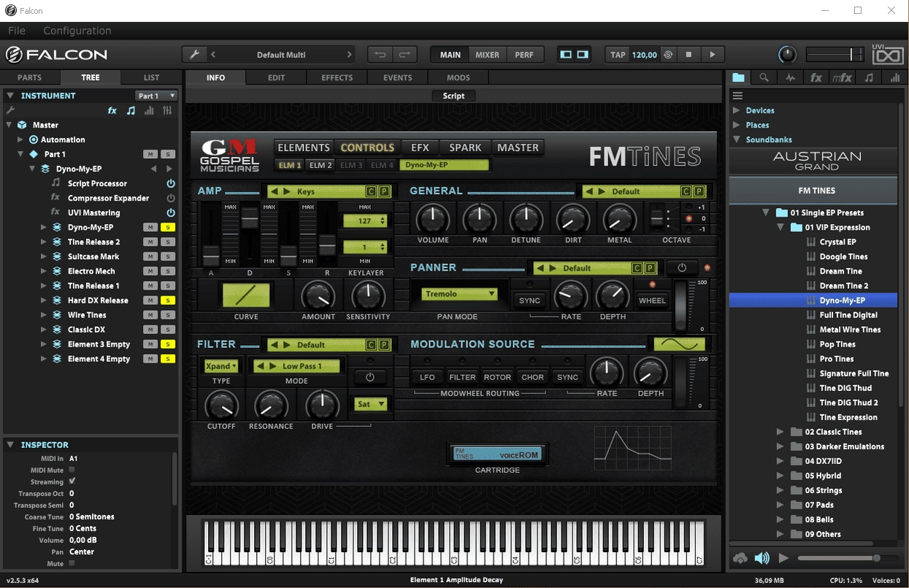Open the events music note browser tab
The width and height of the screenshot is (909, 588).
(869, 78)
